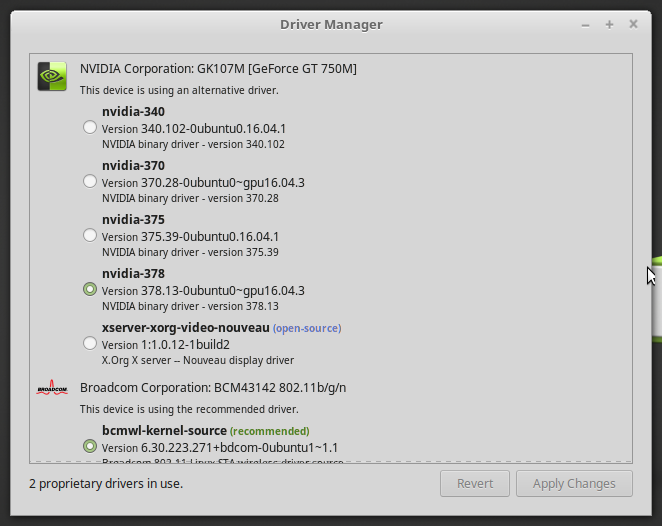Click the Broadcom logo icon
This screenshot has width=662, height=526.
tap(52, 387)
